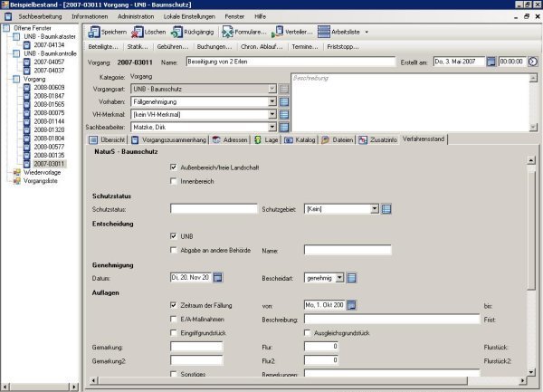The height and width of the screenshot is (392, 543).
Task: Click the Rückgängig undo icon
Action: click(x=177, y=32)
